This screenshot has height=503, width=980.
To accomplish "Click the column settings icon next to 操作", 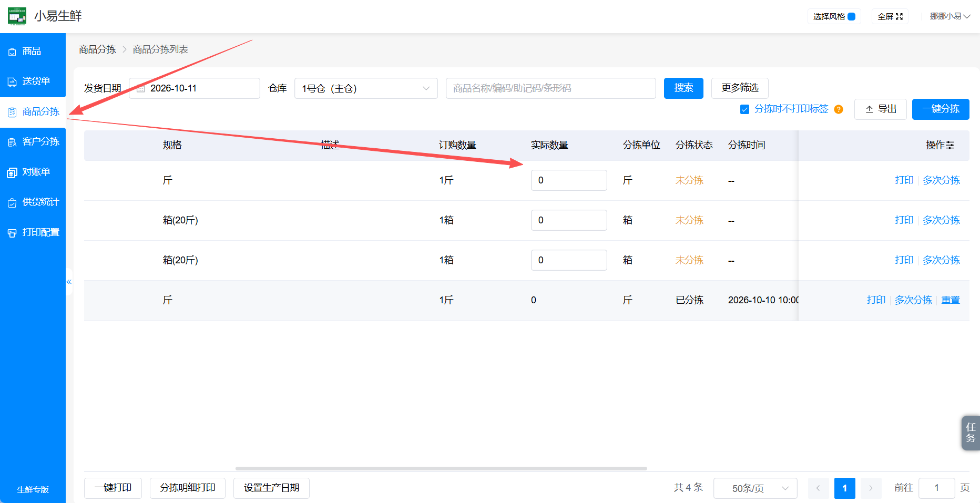I will [950, 145].
